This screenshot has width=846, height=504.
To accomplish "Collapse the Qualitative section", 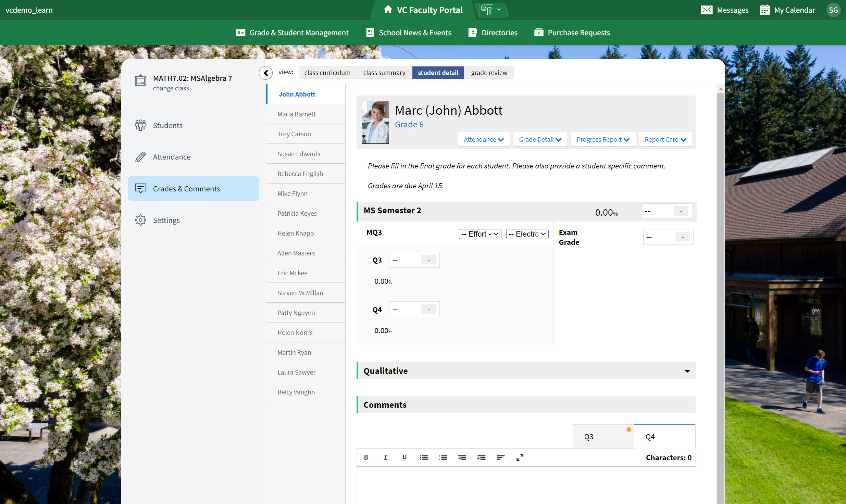I will click(x=687, y=371).
